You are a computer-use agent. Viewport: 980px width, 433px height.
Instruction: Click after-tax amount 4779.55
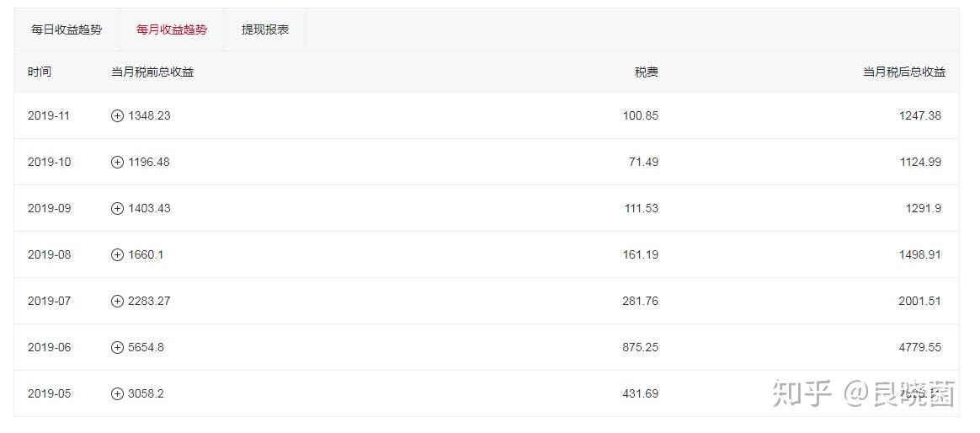pyautogui.click(x=919, y=347)
